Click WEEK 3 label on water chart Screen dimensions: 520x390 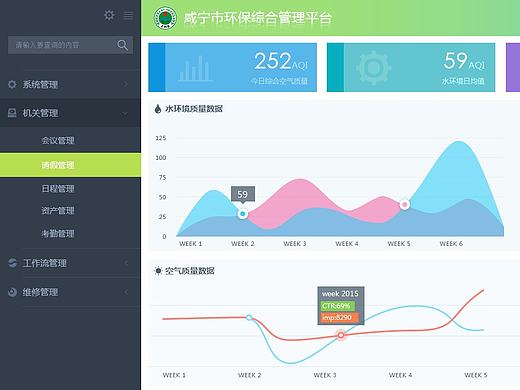click(x=295, y=244)
